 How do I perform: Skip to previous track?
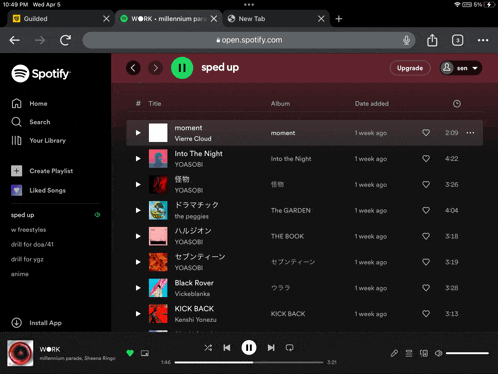227,348
